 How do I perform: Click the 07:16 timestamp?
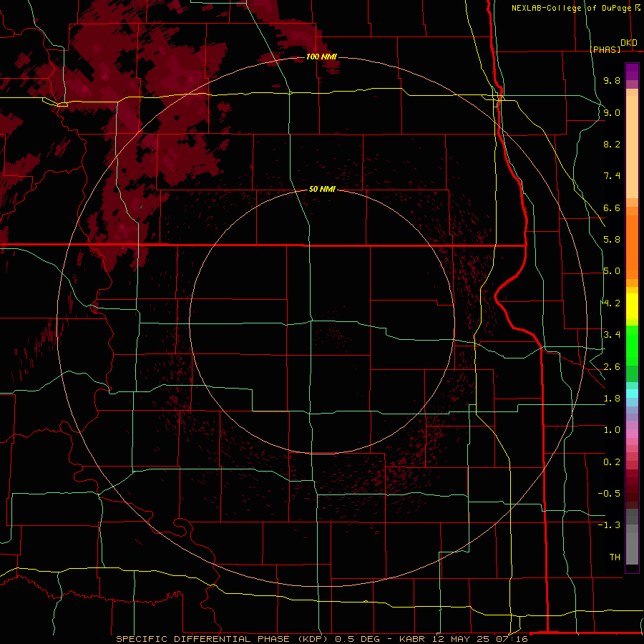(x=512, y=639)
